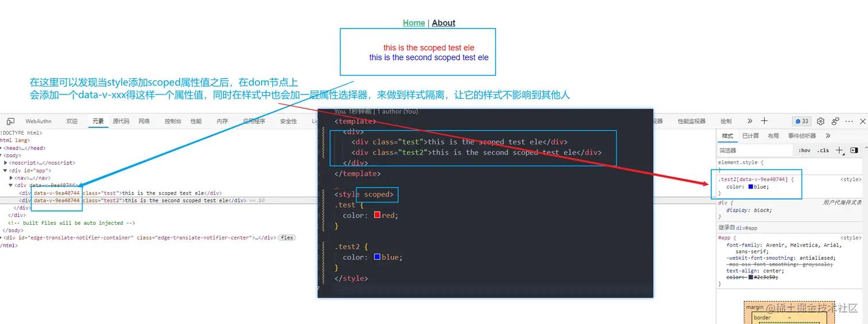Click the <style scoped> line in the editor
This screenshot has width=868, height=324.
364,194
